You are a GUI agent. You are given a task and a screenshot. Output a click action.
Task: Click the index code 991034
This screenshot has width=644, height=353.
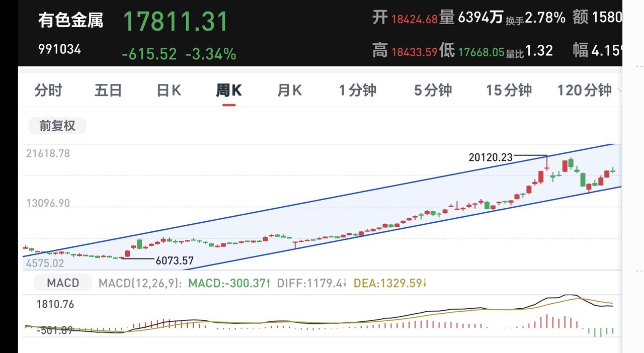point(59,49)
